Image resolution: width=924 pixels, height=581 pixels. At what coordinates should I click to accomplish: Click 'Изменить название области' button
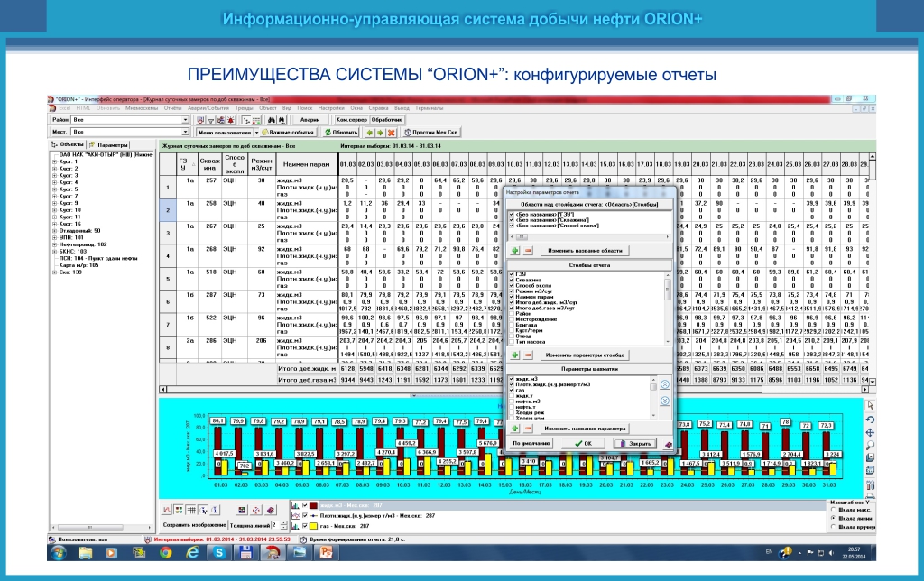[x=585, y=251]
